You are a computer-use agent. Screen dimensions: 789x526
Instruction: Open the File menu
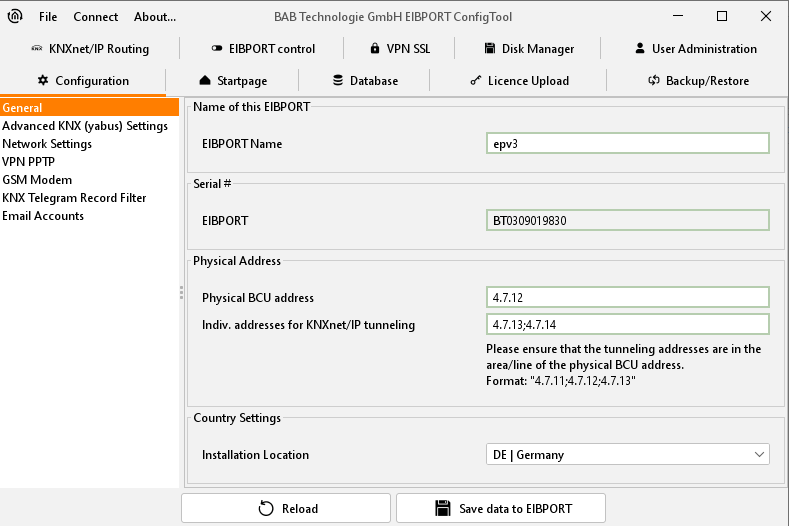point(48,17)
